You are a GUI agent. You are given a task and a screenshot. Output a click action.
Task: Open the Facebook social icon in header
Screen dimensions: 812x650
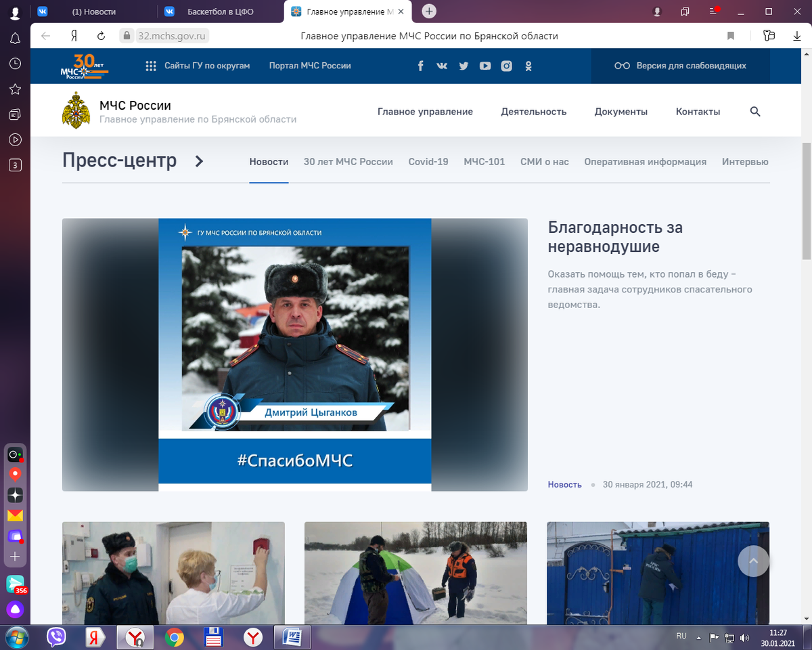coord(420,66)
